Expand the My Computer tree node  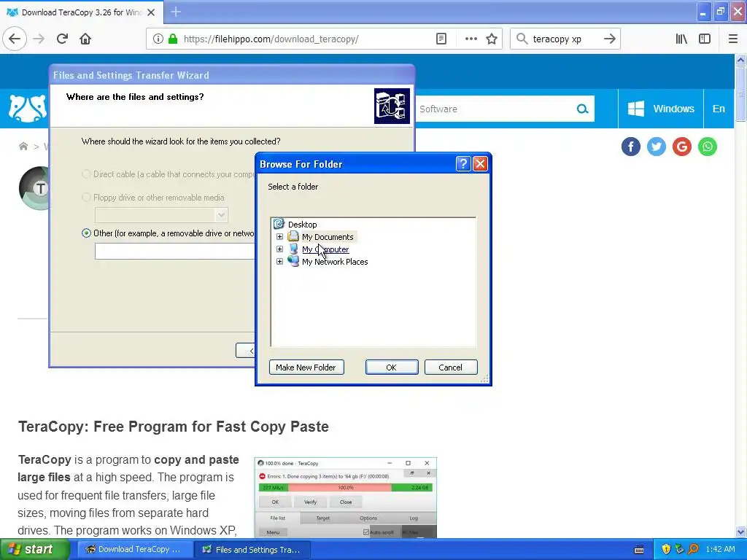coord(279,249)
